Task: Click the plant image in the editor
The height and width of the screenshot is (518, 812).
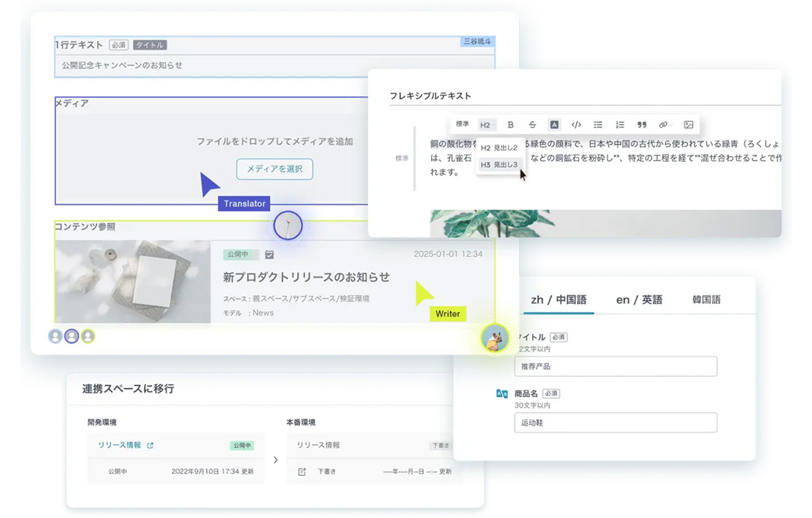Action: (606, 223)
